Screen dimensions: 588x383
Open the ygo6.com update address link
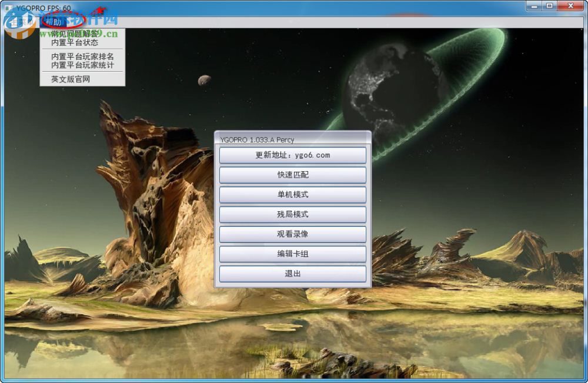(292, 155)
